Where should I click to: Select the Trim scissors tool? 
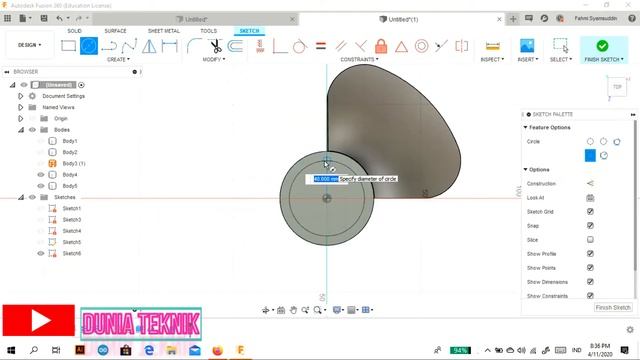coord(216,46)
